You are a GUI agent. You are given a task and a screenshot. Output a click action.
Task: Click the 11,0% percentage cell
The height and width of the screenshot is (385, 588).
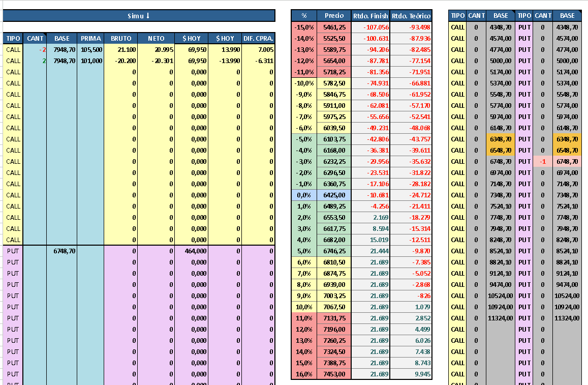point(304,318)
